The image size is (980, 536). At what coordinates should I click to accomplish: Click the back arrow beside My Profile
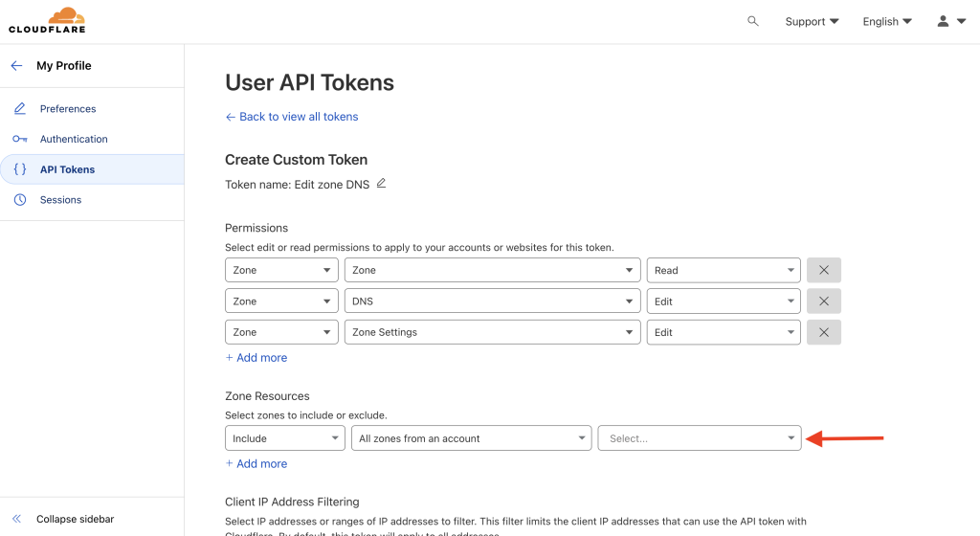(16, 66)
